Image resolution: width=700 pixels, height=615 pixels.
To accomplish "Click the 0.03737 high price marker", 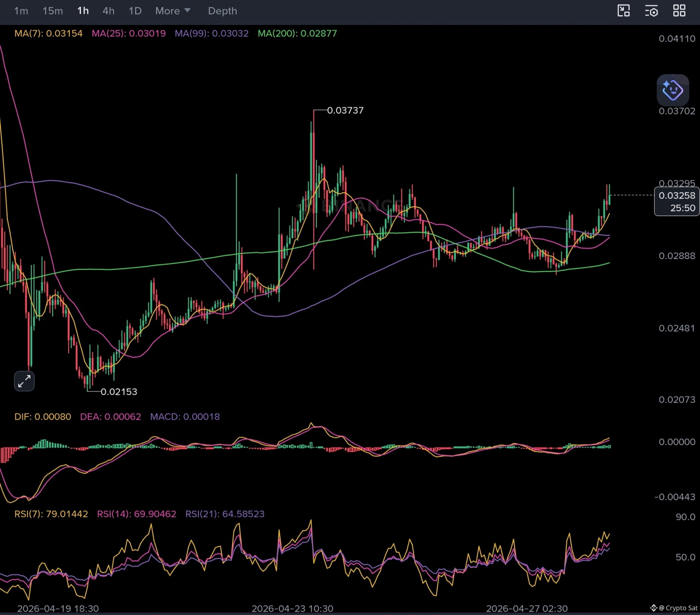I will point(345,110).
